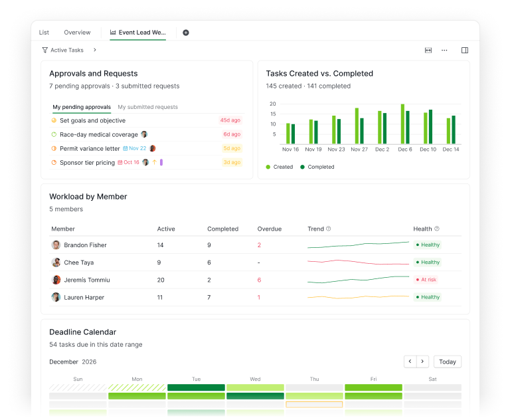The width and height of the screenshot is (510, 420).
Task: Click the At risk health badge
Action: tap(426, 280)
